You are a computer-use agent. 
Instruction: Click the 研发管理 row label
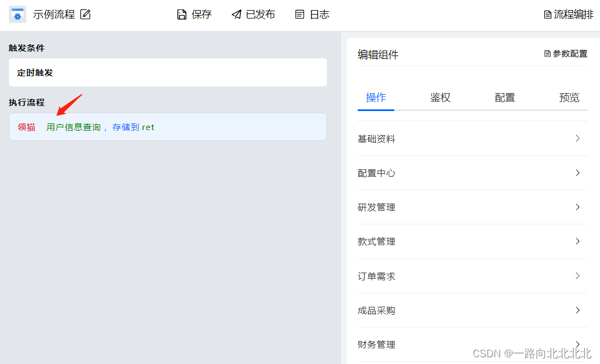pyautogui.click(x=376, y=207)
